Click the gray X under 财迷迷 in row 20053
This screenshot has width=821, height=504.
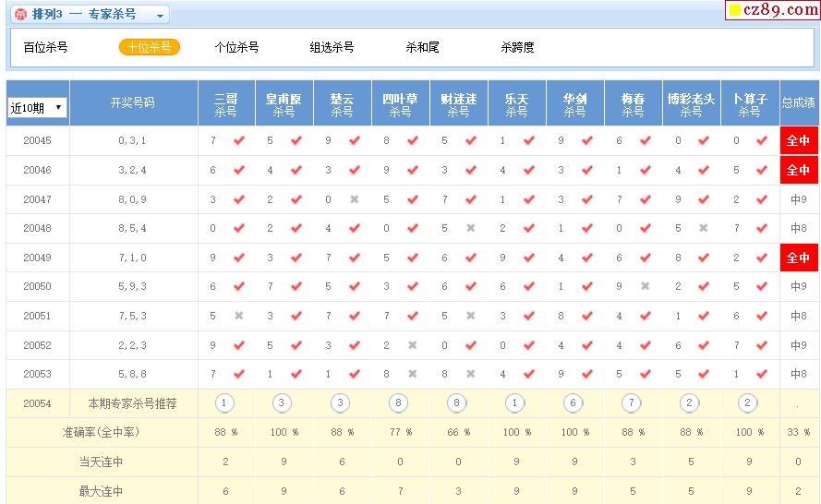[x=471, y=374]
